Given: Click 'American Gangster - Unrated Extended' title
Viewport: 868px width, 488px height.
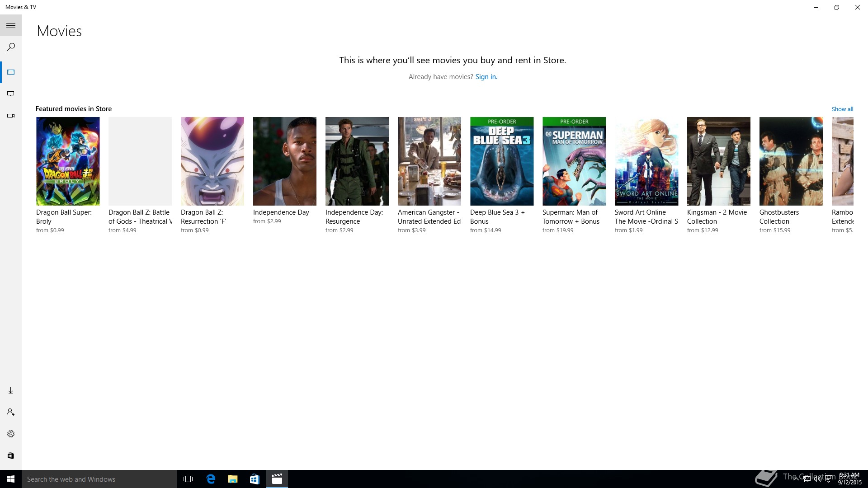Looking at the screenshot, I should [429, 217].
